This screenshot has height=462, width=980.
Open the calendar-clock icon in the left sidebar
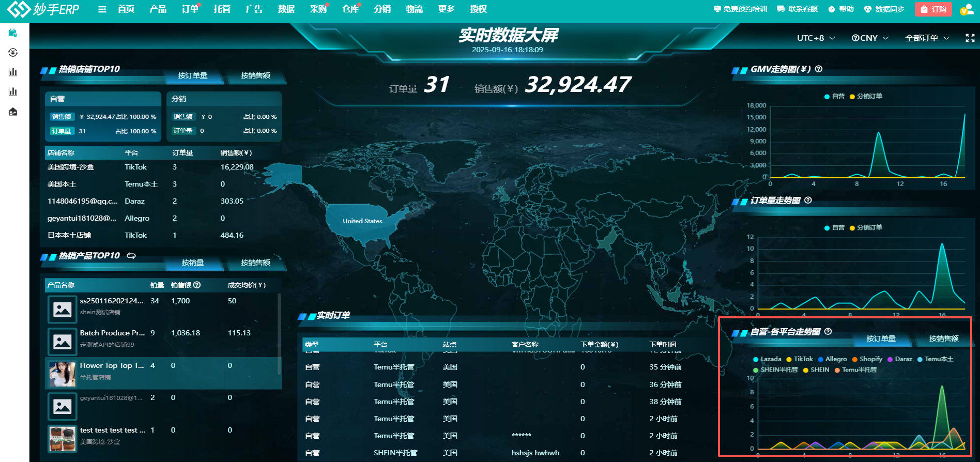coord(13,33)
